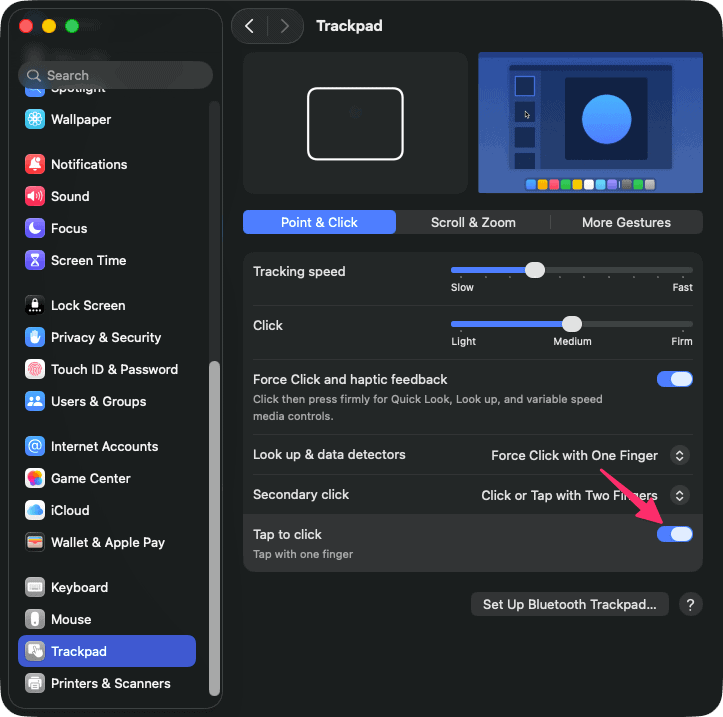Open Printers & Scanners icon
The image size is (723, 717).
pyautogui.click(x=35, y=683)
